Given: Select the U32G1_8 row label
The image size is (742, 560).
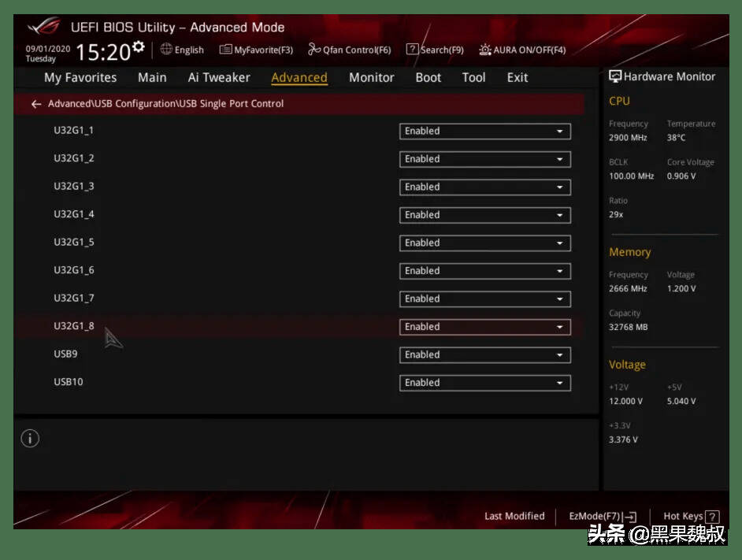Looking at the screenshot, I should (x=74, y=326).
